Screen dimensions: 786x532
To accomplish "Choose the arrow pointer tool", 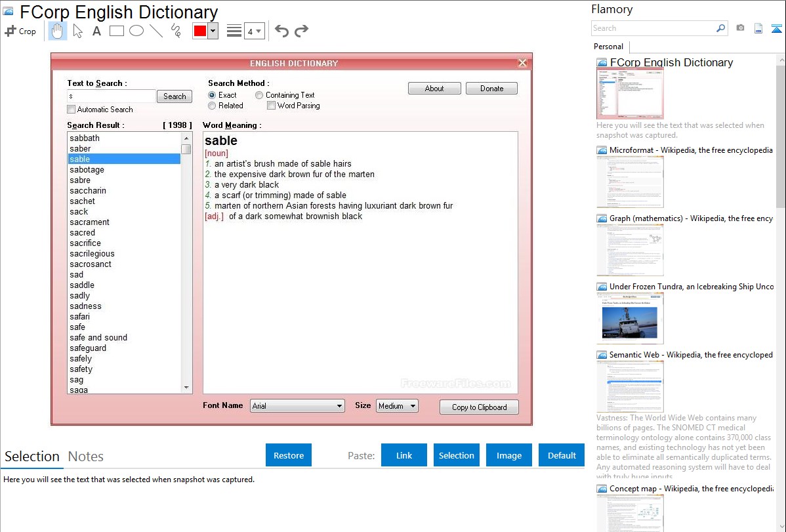I will [77, 31].
